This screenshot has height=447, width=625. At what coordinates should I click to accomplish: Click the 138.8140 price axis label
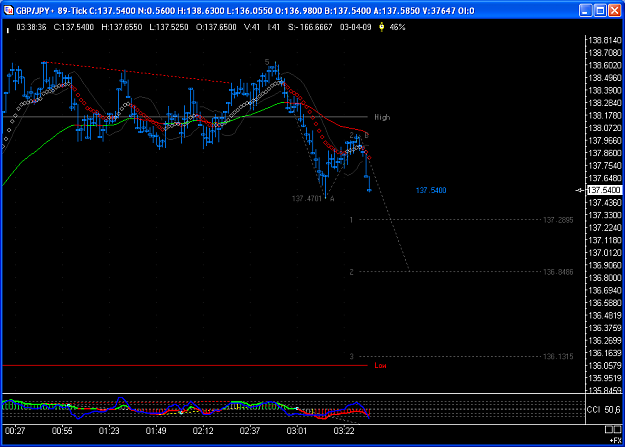(x=605, y=40)
